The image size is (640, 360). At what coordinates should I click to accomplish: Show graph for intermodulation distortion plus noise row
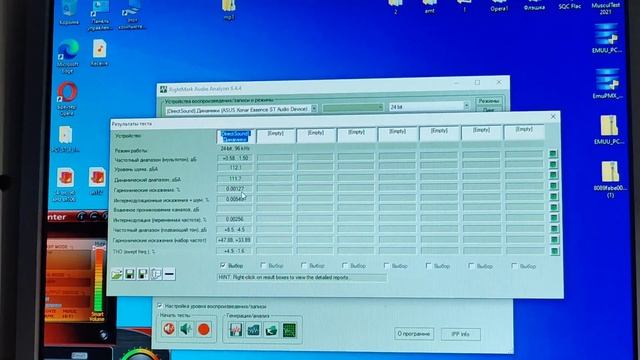click(x=554, y=196)
